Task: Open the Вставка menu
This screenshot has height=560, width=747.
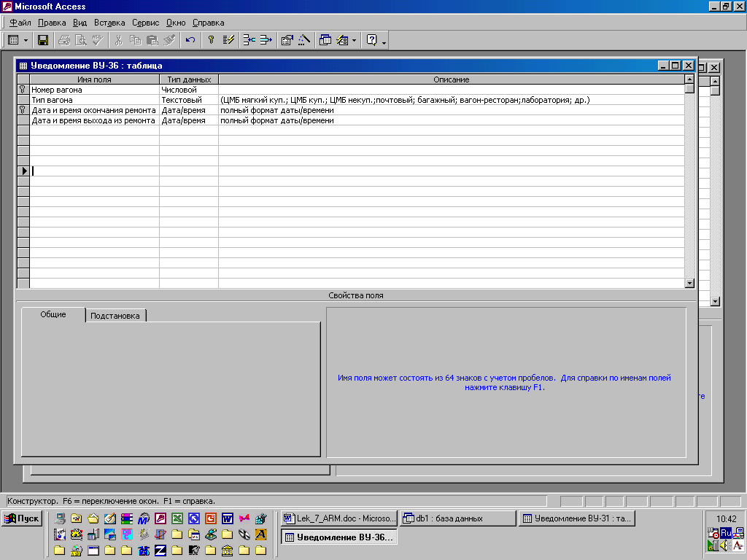Action: pyautogui.click(x=109, y=23)
